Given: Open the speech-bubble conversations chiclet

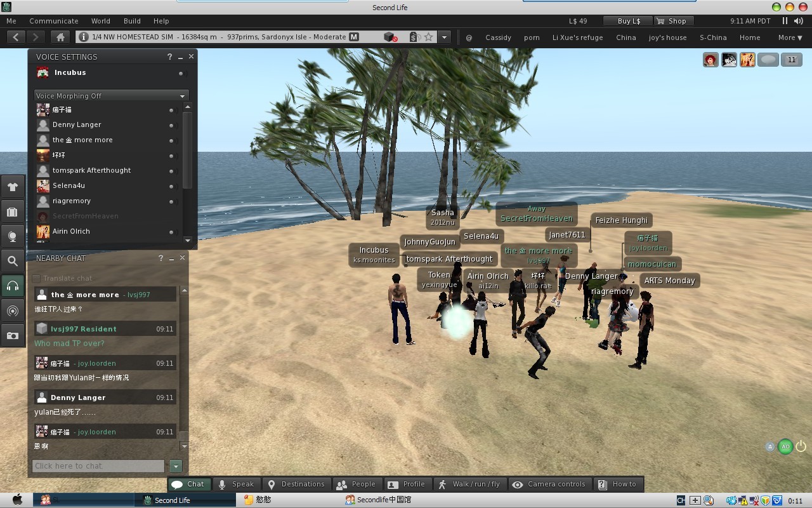Looking at the screenshot, I should 768,60.
